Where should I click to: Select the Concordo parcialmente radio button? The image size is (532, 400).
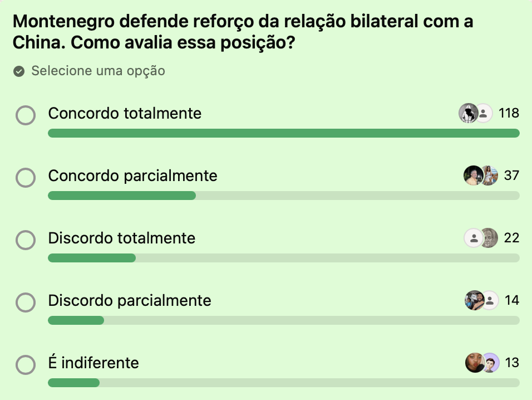[x=26, y=178]
